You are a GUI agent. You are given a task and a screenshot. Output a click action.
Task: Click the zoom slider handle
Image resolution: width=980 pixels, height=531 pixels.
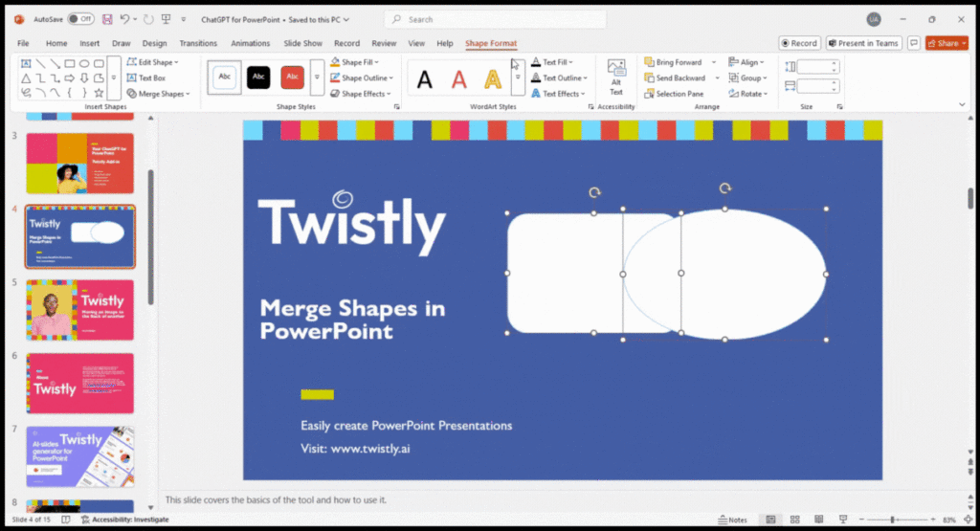(x=893, y=520)
